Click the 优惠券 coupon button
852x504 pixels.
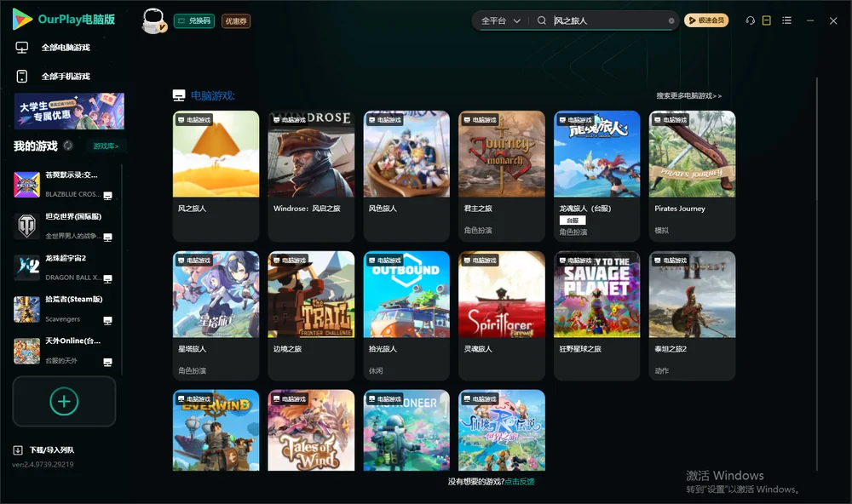[x=236, y=21]
